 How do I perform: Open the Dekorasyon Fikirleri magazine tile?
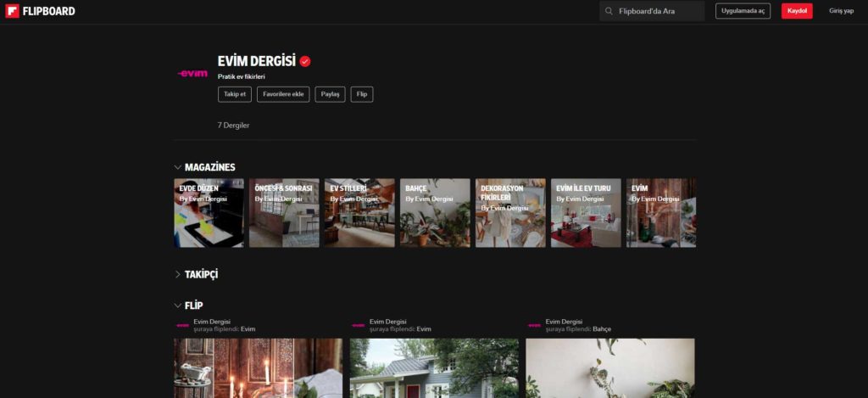(x=510, y=213)
